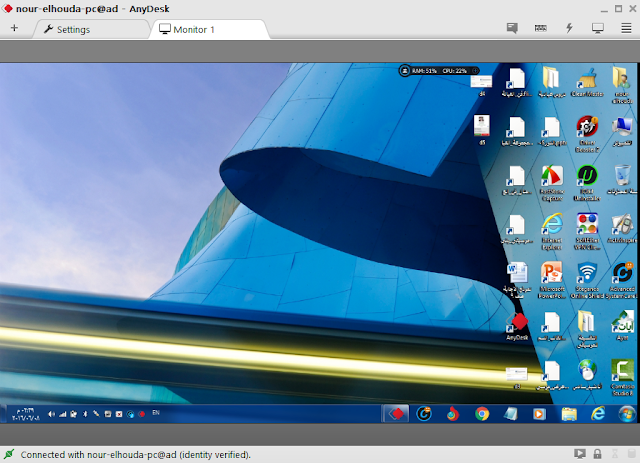The width and height of the screenshot is (640, 463).
Task: Toggle the lock icon in AnyDesk status bar
Action: tap(598, 454)
